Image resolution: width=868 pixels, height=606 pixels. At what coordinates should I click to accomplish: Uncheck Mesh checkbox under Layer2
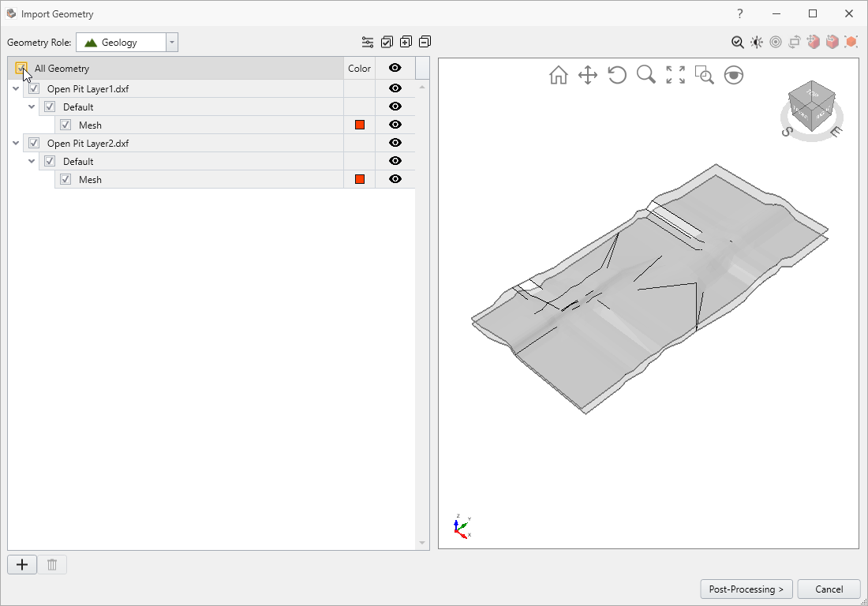pyautogui.click(x=65, y=179)
